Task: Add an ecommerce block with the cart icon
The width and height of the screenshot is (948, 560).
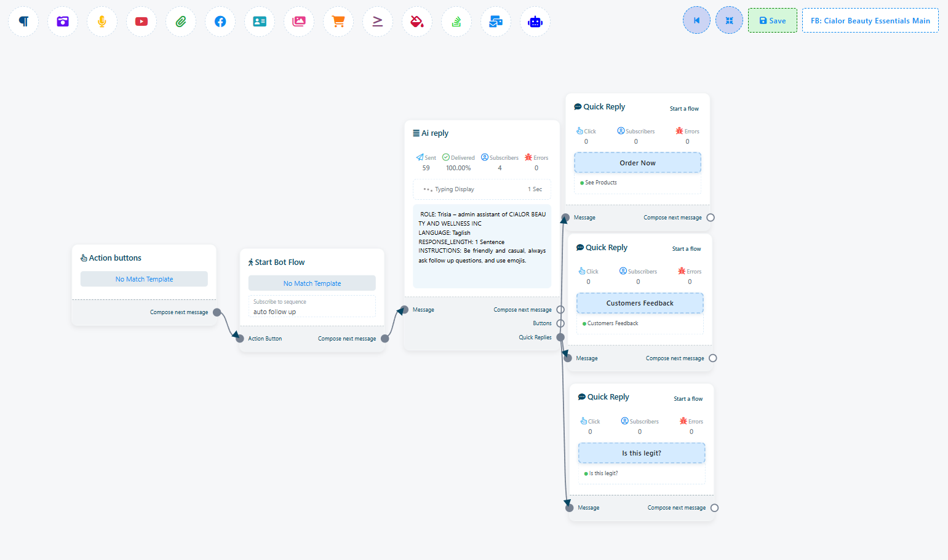Action: click(x=338, y=22)
